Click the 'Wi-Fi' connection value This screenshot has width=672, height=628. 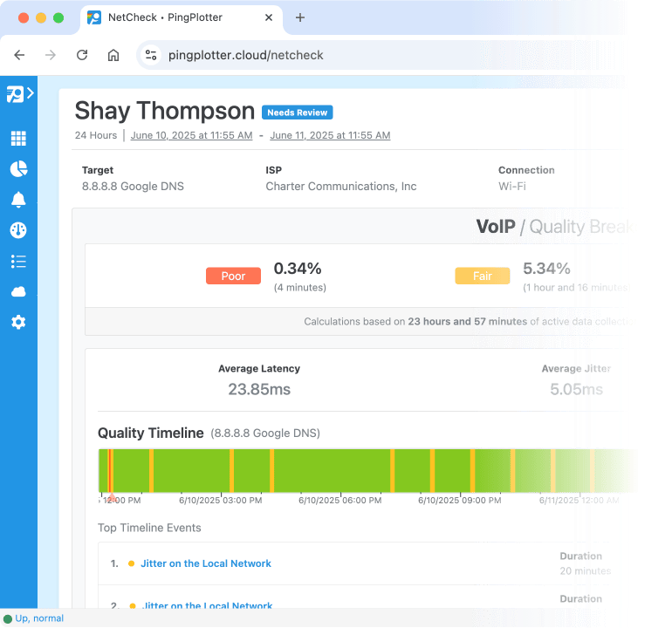click(x=512, y=187)
